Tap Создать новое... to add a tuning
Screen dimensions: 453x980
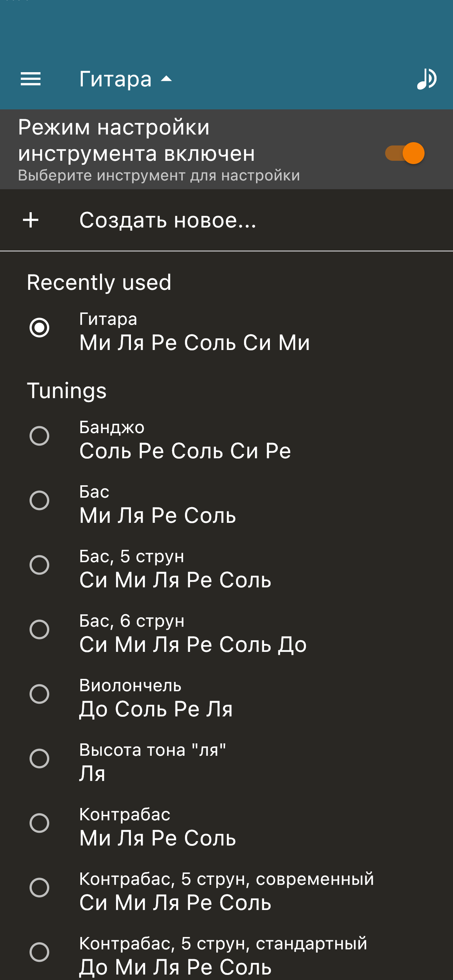(167, 220)
